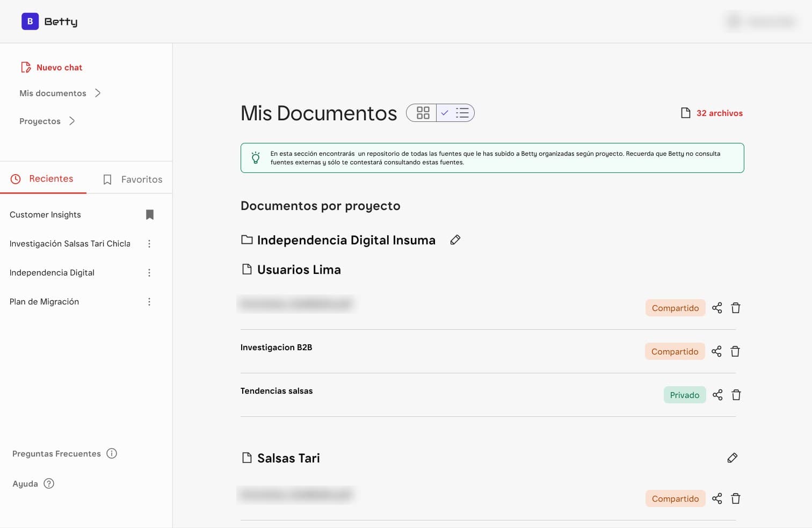Image resolution: width=812 pixels, height=528 pixels.
Task: Switch to the Favoritos tab
Action: tap(132, 179)
